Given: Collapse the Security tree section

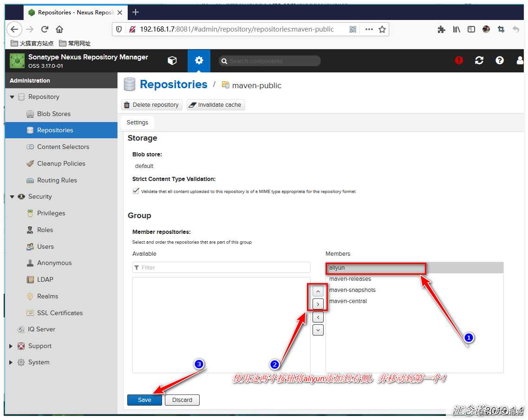Looking at the screenshot, I should pyautogui.click(x=12, y=196).
